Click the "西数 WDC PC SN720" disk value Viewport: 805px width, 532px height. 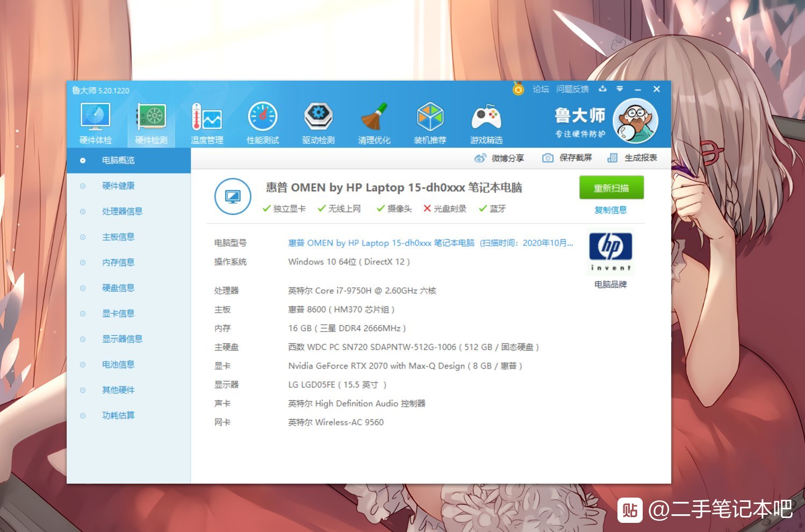tap(413, 347)
